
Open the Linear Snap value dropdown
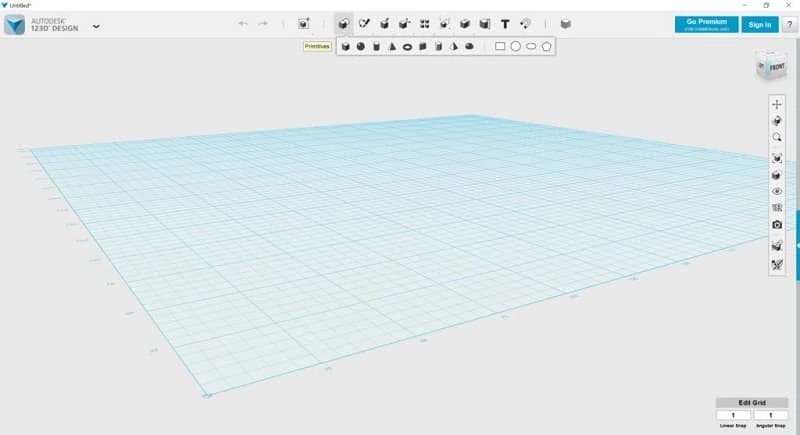(734, 415)
